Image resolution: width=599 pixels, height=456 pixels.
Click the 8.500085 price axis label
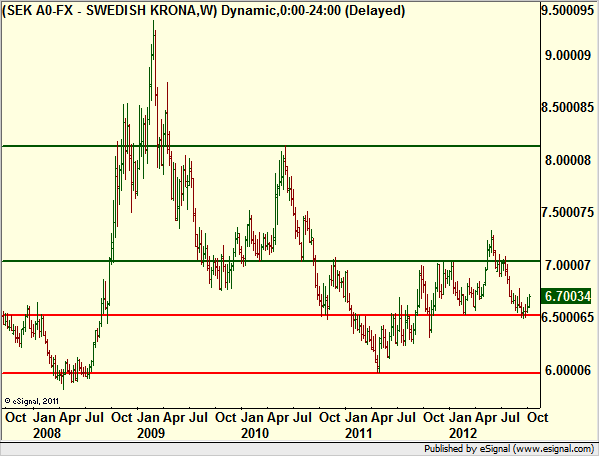coord(567,107)
